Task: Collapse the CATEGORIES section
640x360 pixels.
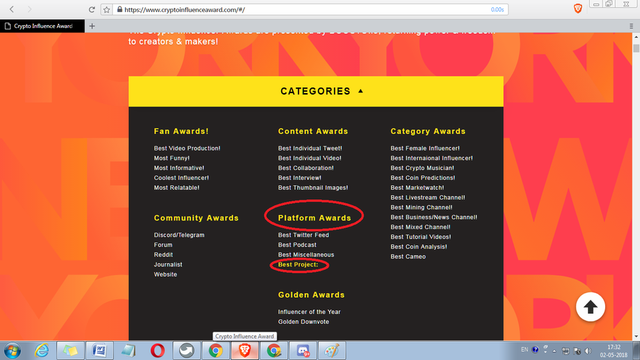Action: click(x=316, y=91)
